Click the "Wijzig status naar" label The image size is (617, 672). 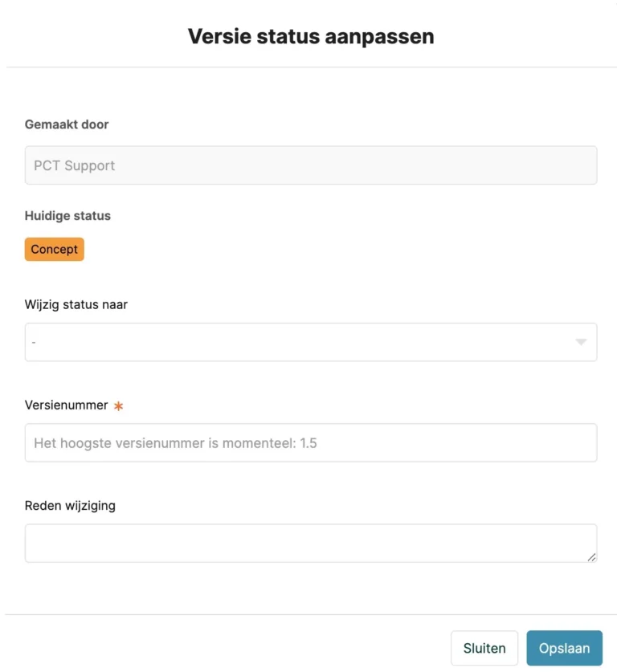76,305
